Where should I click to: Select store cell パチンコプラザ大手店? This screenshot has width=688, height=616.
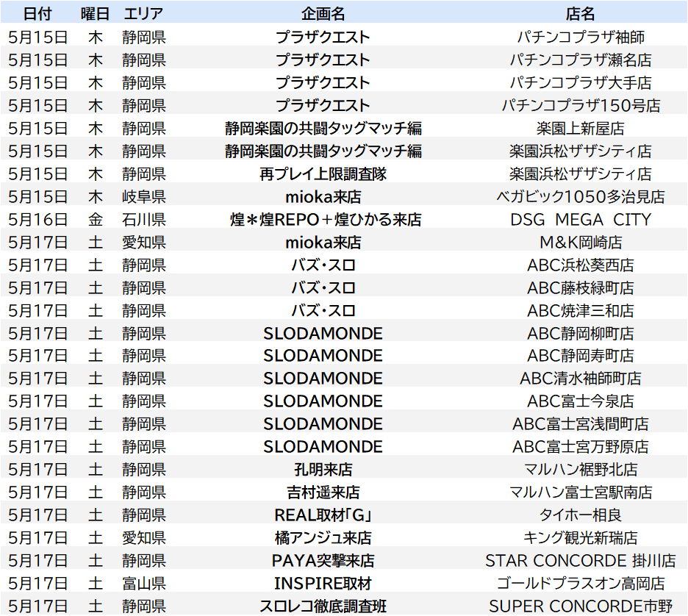(581, 82)
